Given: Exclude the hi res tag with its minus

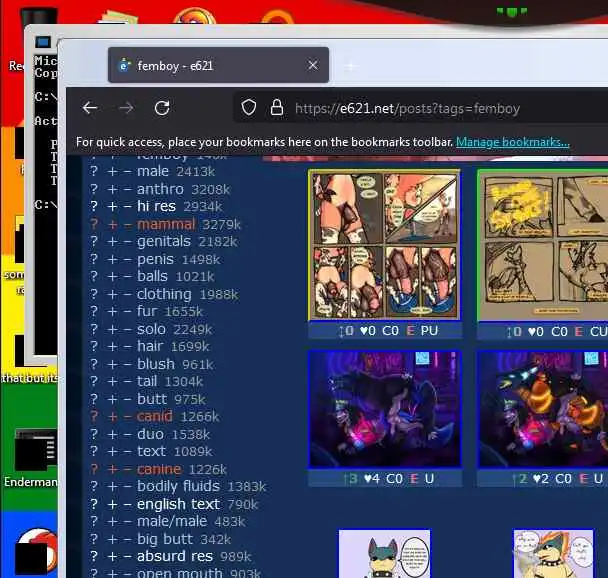Looking at the screenshot, I should 128,207.
